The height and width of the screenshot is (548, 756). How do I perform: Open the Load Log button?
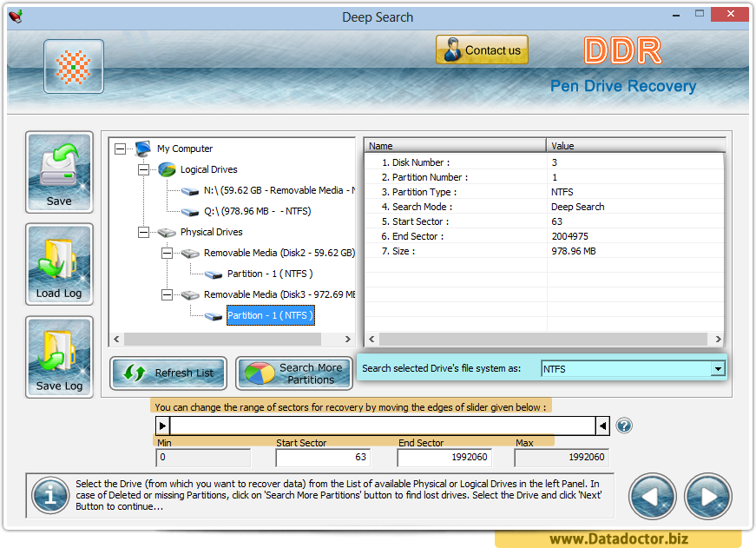click(x=59, y=264)
